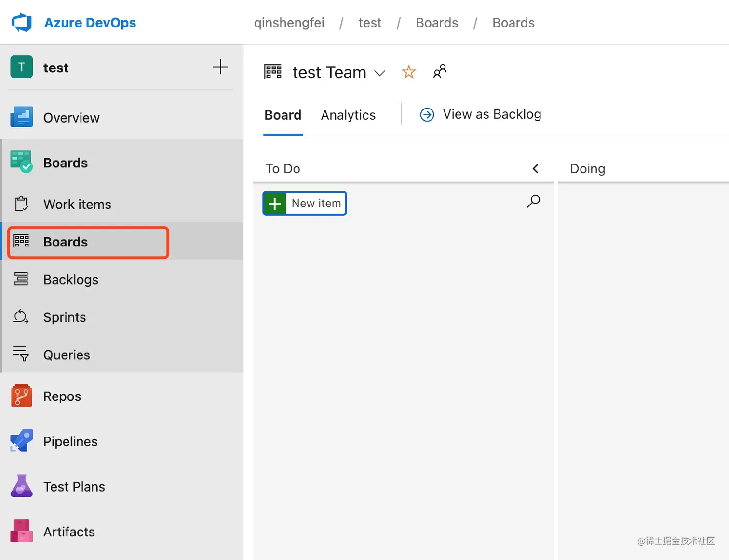This screenshot has height=560, width=729.
Task: Open the test breadcrumb link
Action: click(370, 23)
